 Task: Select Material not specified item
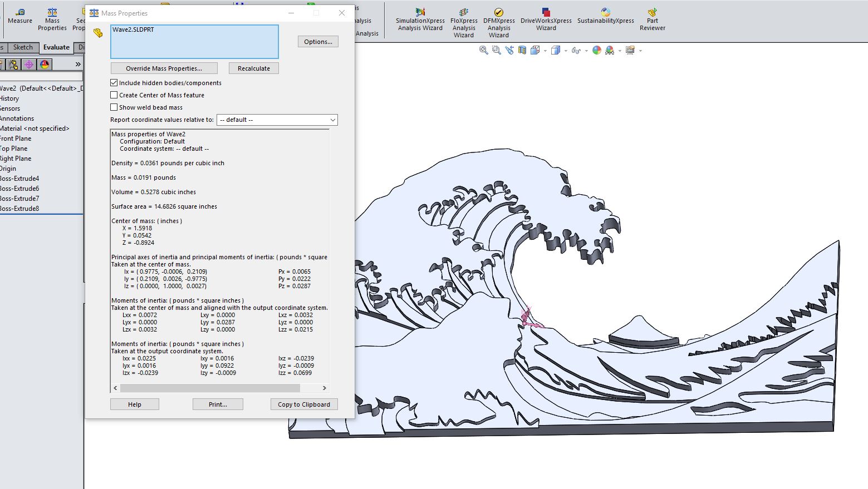point(35,128)
